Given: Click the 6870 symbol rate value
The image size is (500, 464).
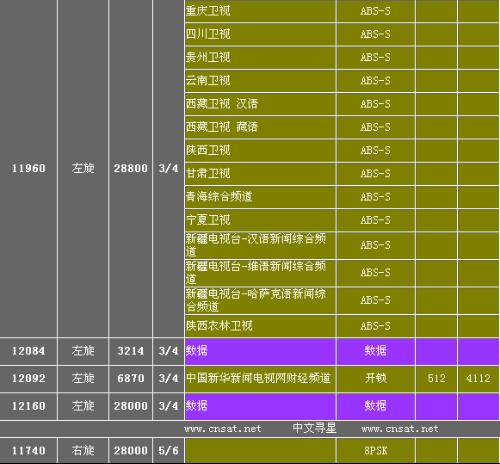Looking at the screenshot, I should pos(130,379).
